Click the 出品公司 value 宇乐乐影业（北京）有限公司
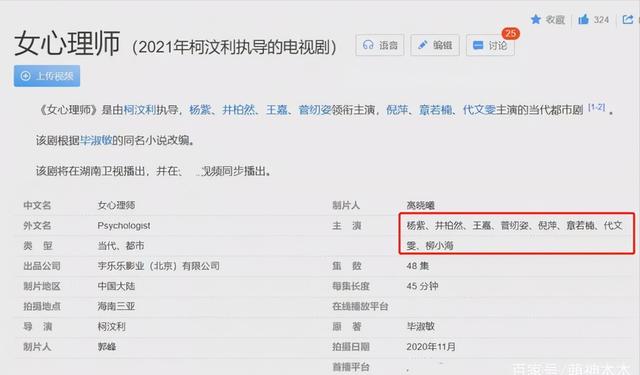 pos(158,266)
